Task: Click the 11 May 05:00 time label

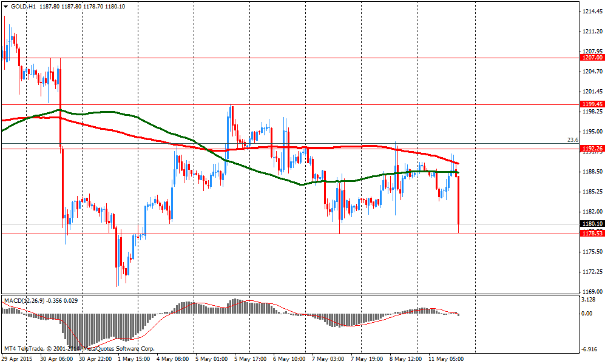Action: [x=446, y=359]
